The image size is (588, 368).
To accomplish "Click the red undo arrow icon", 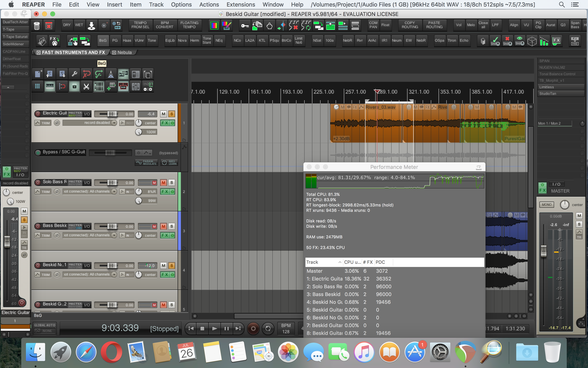I will (87, 74).
